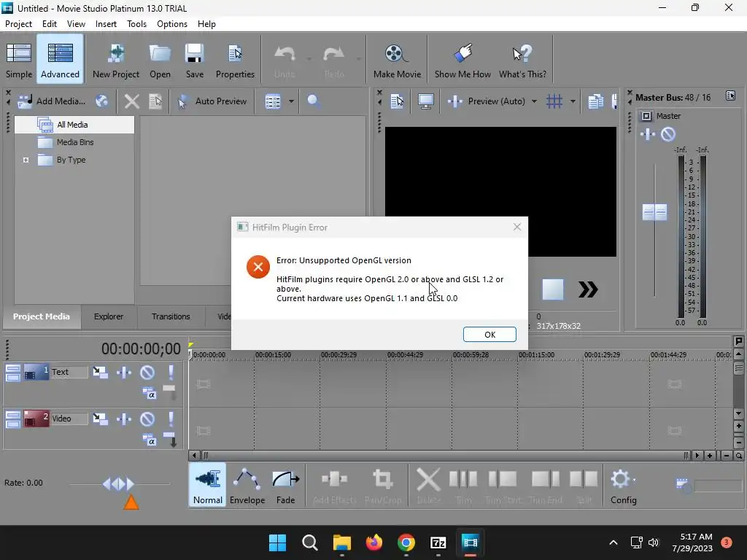Solo the Video track
Screen dimensions: 747x560
click(171, 419)
